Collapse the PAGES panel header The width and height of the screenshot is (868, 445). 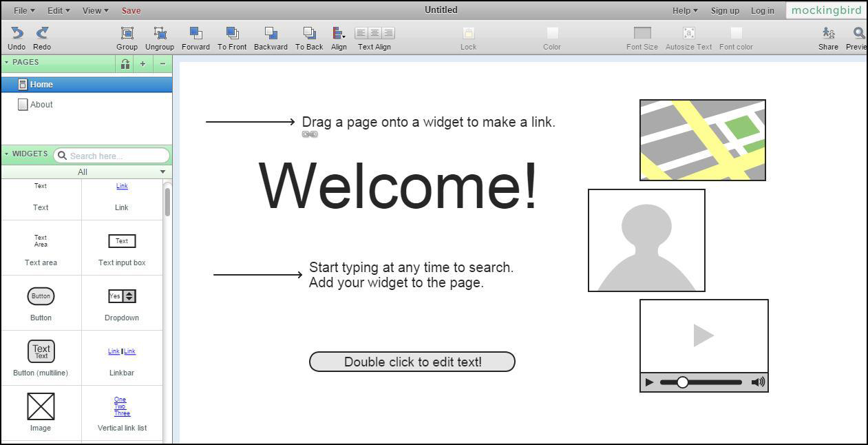tap(8, 62)
